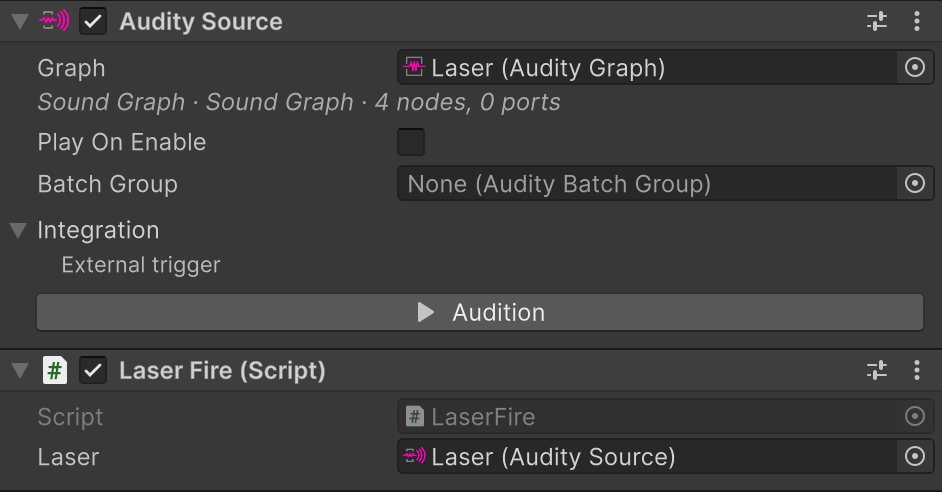Viewport: 942px width, 492px height.
Task: Click the External trigger text
Action: 141,266
